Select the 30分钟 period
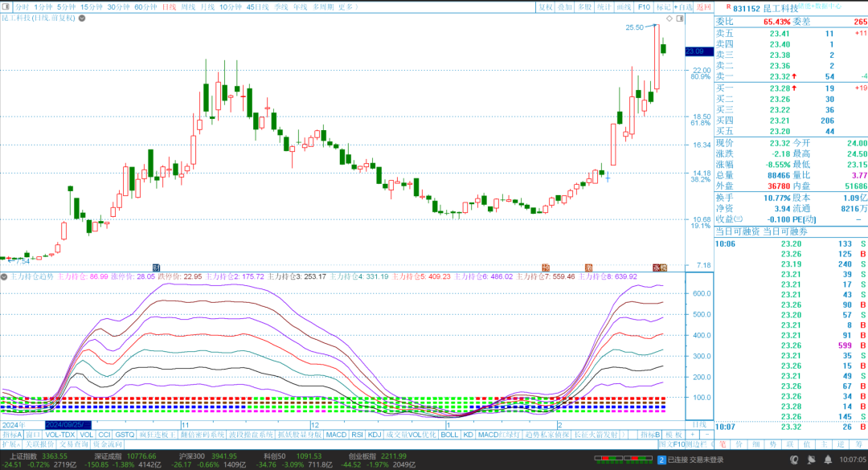The width and height of the screenshot is (868, 470). (118, 7)
